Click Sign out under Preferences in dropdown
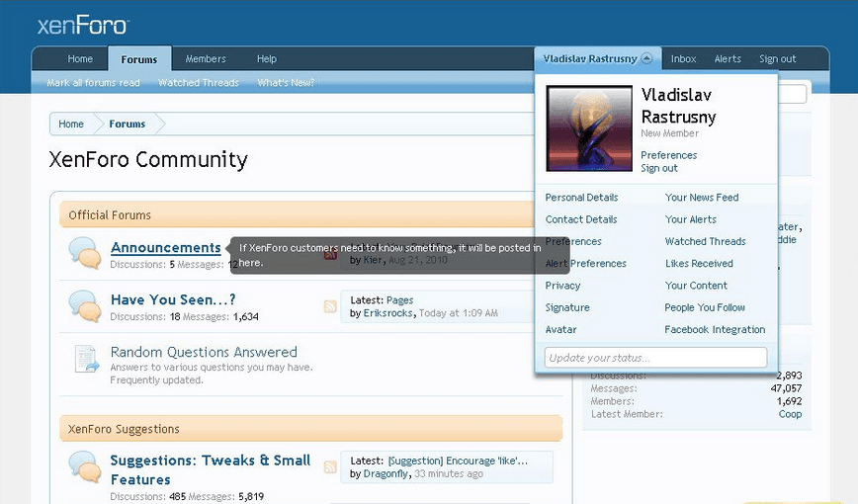The image size is (858, 504). tap(659, 169)
